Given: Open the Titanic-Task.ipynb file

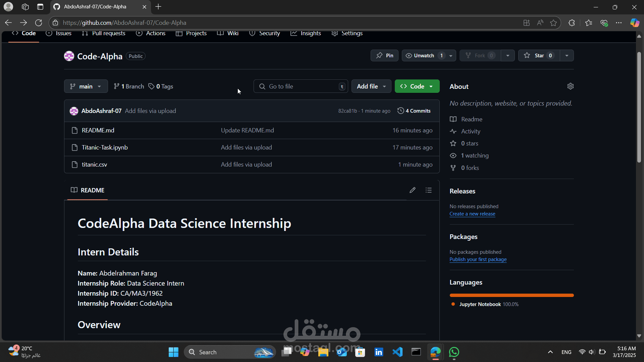Looking at the screenshot, I should 105,147.
